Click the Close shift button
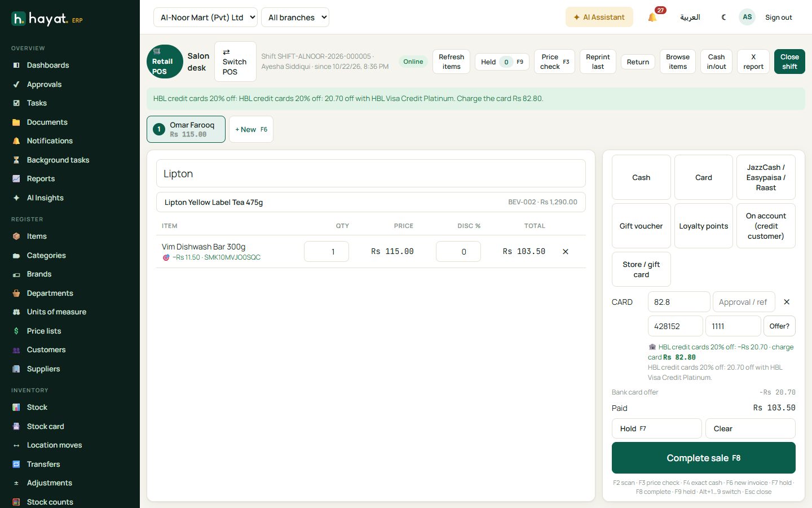Screen dimensions: 812x508 789,62
